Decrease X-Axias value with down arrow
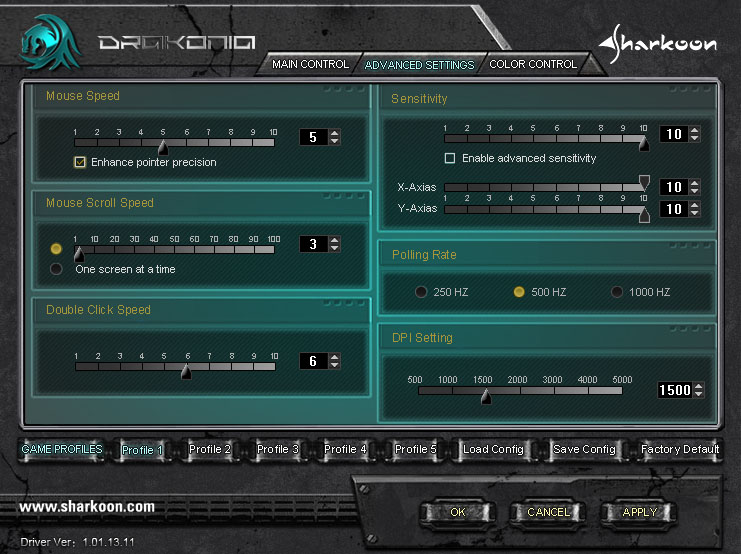 694,190
